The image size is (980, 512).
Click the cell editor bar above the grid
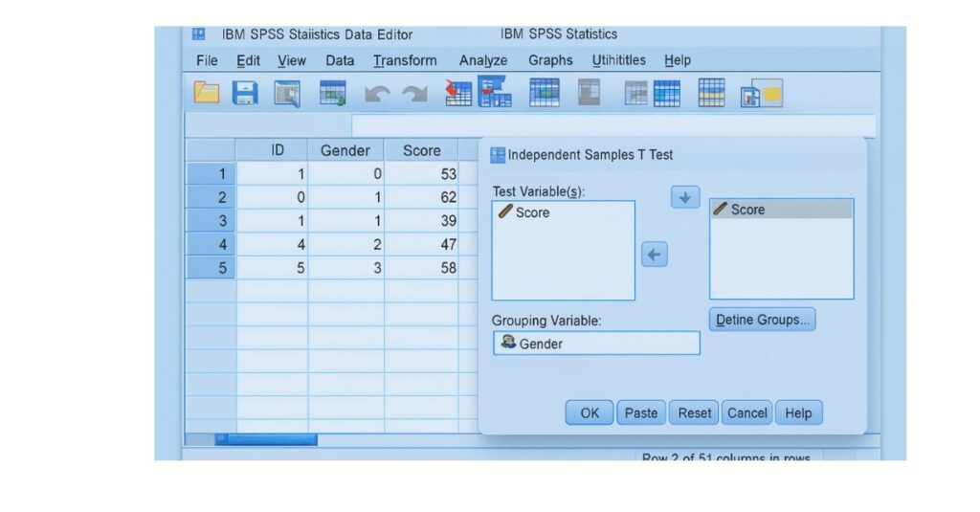(x=613, y=125)
